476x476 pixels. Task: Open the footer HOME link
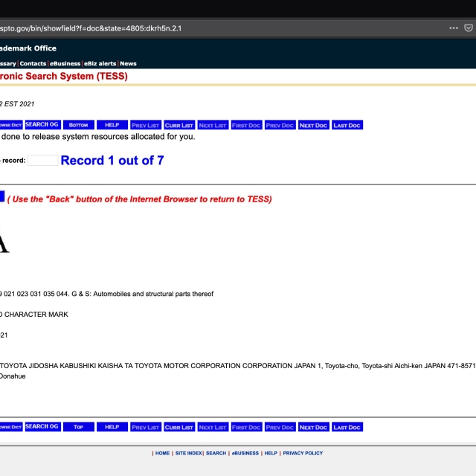[x=162, y=453]
